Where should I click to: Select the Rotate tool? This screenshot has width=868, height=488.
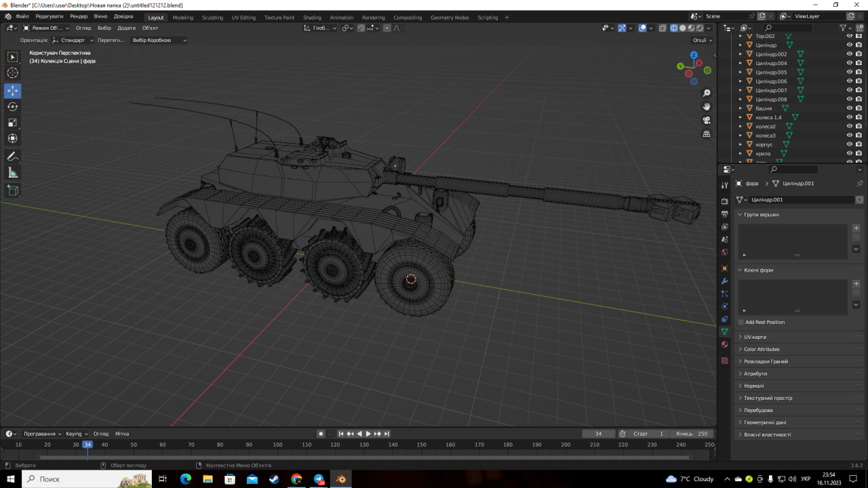(x=13, y=106)
